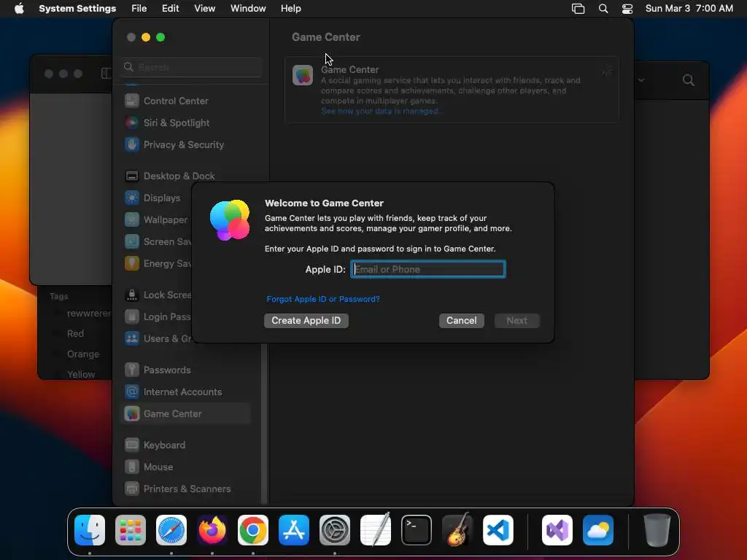Select Energy Saver in sidebar
Image resolution: width=747 pixels, height=560 pixels.
156,264
